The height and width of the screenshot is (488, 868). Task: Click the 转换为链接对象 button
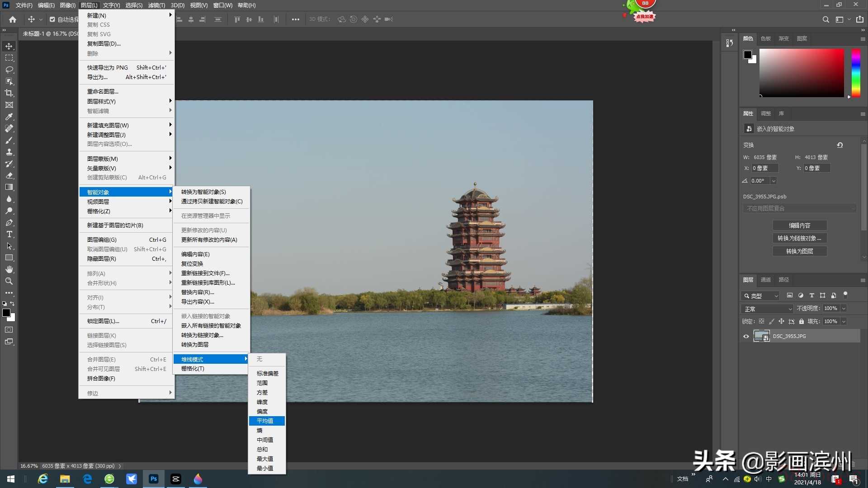click(799, 238)
